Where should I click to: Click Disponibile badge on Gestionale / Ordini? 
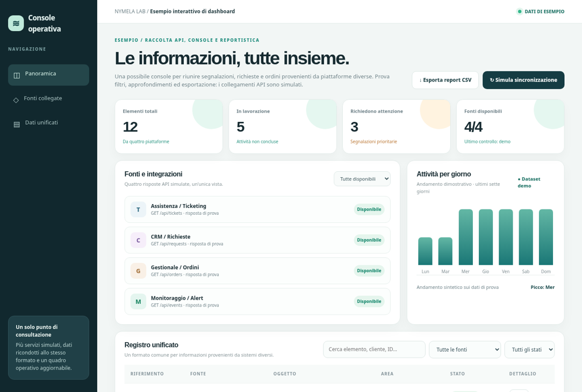pos(369,271)
